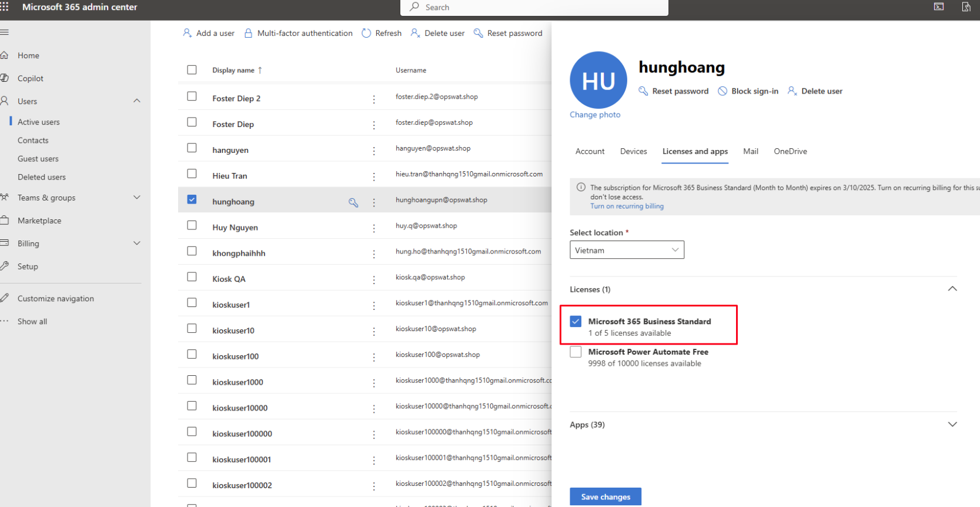Image resolution: width=980 pixels, height=507 pixels.
Task: Open Guest users in the sidebar
Action: (38, 159)
